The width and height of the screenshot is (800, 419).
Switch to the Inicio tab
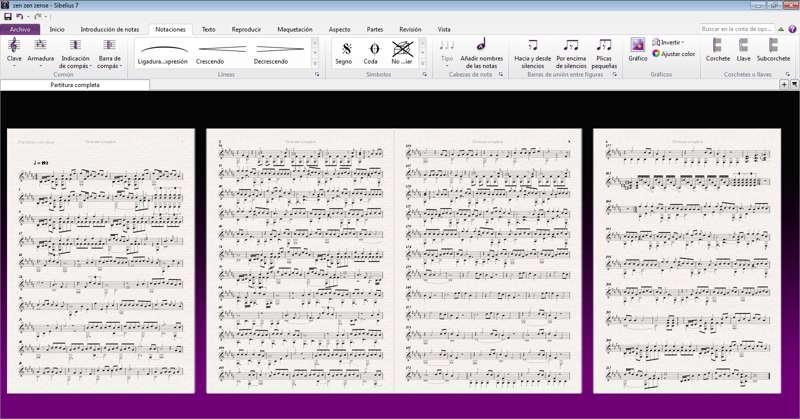coord(57,30)
